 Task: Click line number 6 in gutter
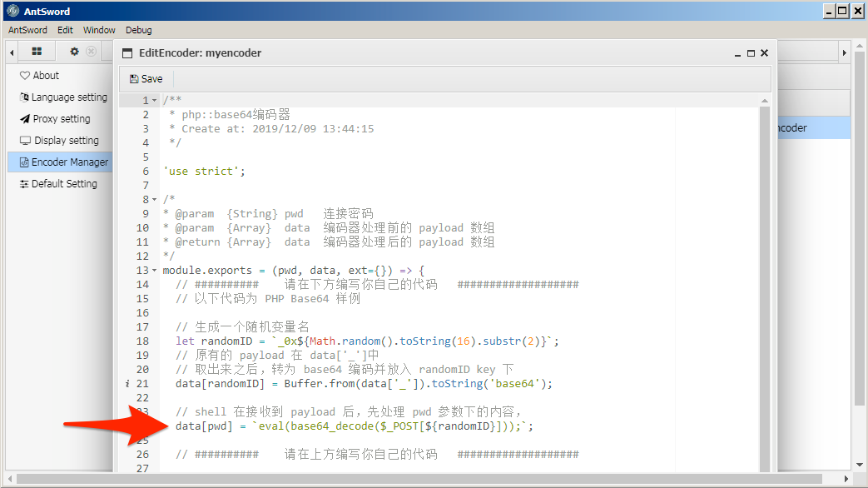(146, 172)
